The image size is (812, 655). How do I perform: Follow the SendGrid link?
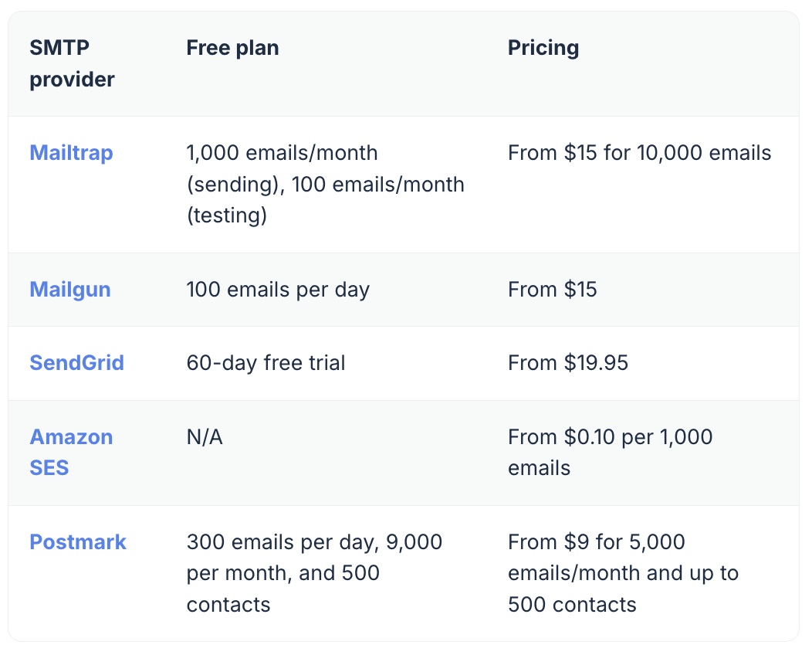pyautogui.click(x=76, y=363)
